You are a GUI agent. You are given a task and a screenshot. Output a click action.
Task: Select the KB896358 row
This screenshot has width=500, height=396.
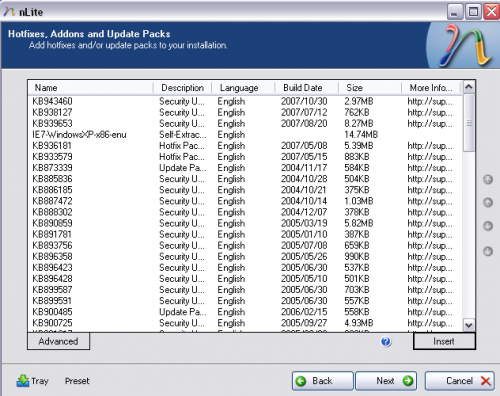click(x=245, y=256)
